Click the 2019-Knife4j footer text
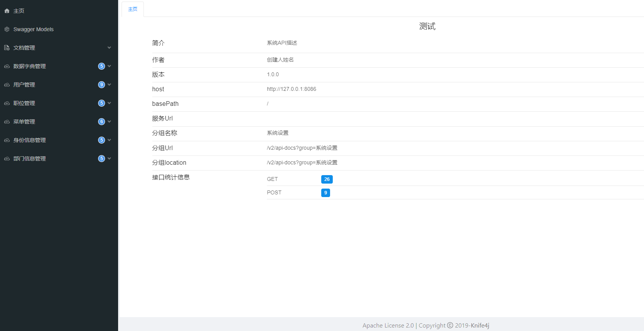This screenshot has width=644, height=331. [472, 325]
